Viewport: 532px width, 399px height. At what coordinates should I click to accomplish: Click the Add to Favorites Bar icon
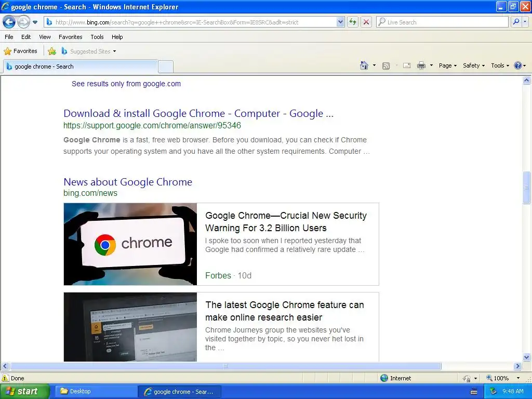pyautogui.click(x=52, y=51)
